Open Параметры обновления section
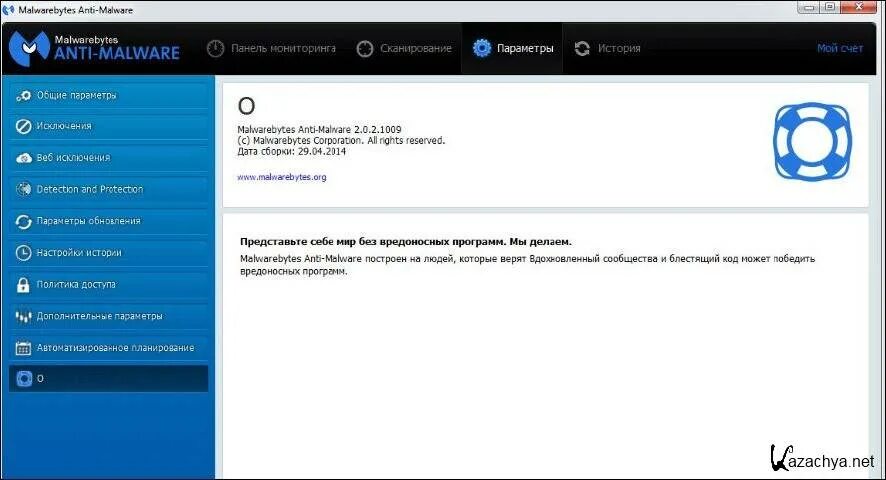 tap(108, 221)
